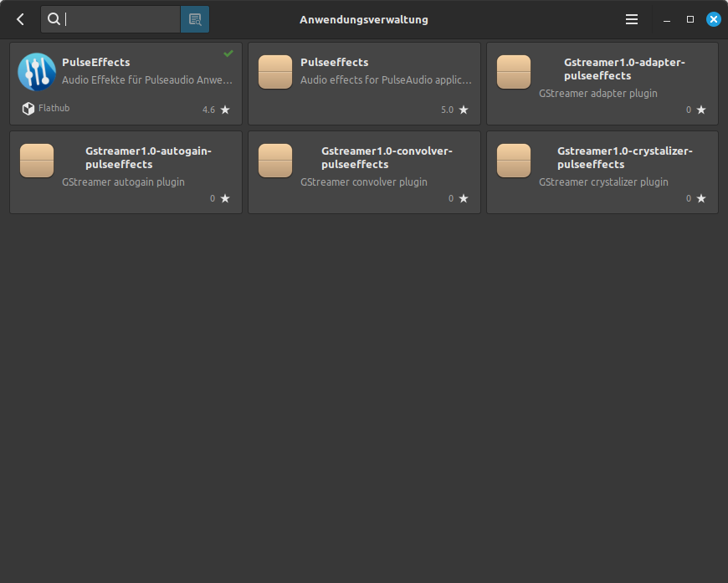Open Gstreamer1.0-crystalizer-pulseeffects package icon

[x=514, y=161]
